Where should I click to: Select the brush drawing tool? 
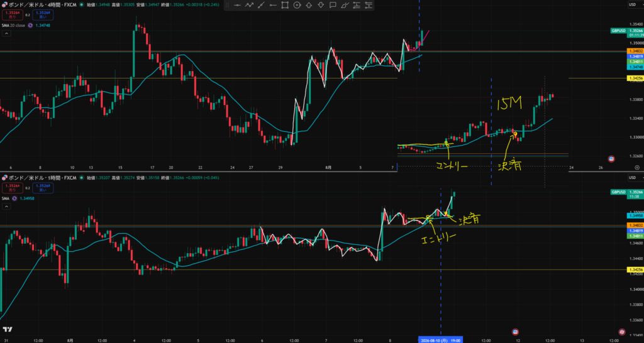(345, 5)
